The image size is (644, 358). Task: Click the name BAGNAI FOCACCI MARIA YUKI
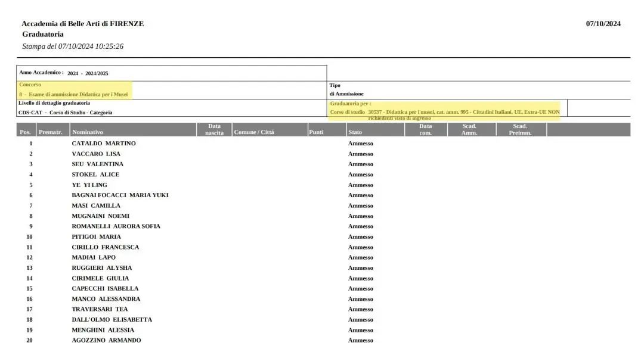pyautogui.click(x=120, y=195)
